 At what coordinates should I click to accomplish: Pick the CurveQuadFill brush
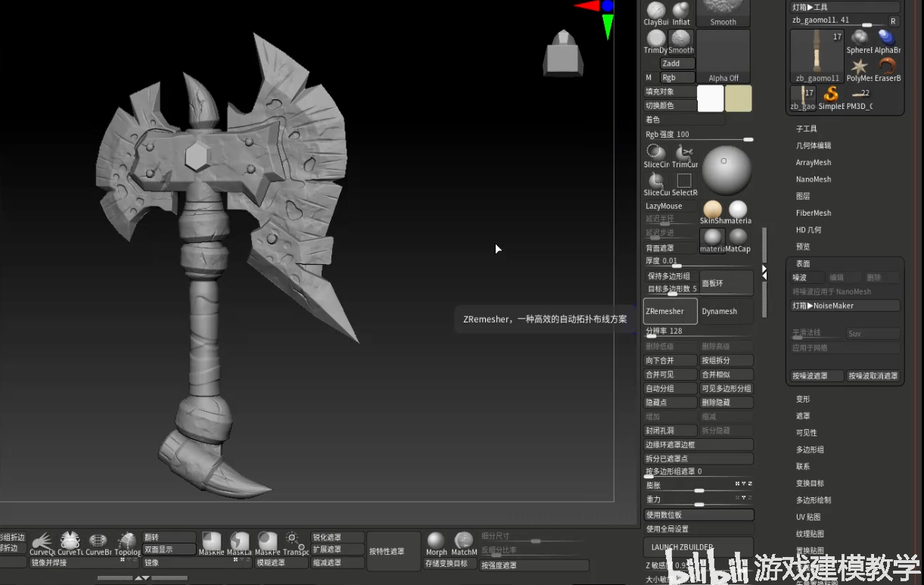pyautogui.click(x=42, y=543)
